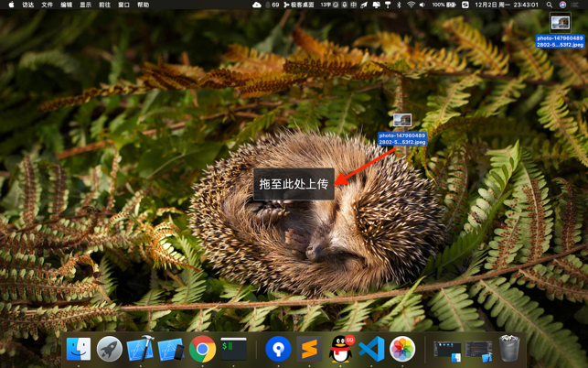Open the 帮助 menu
This screenshot has width=588, height=368.
(143, 5)
